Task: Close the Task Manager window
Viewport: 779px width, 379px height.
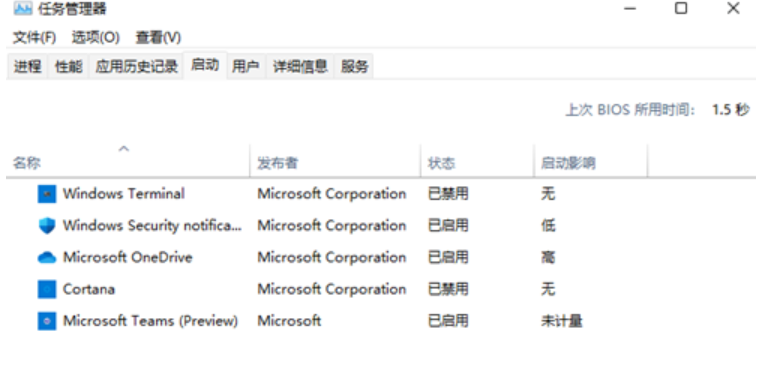Action: click(733, 8)
